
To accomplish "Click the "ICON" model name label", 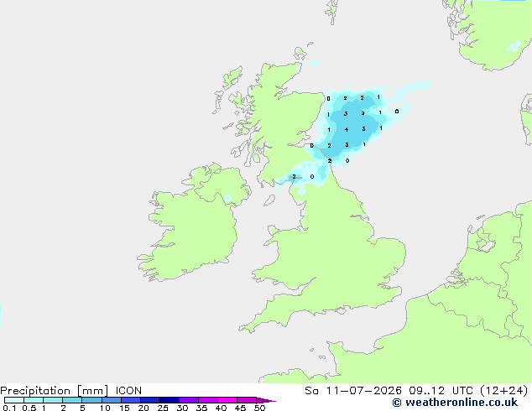I will [128, 391].
